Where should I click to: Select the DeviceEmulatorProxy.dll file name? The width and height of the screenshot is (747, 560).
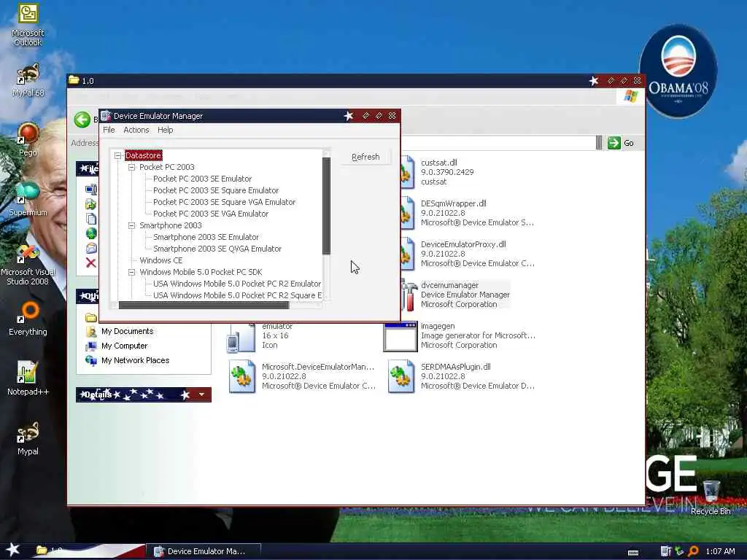(463, 245)
